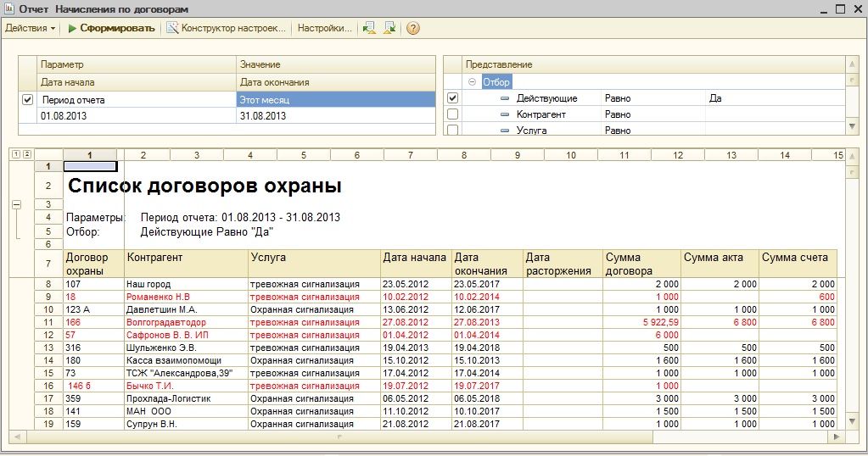Image resolution: width=868 pixels, height=456 pixels.
Task: Click the Параметр column header
Action: point(136,64)
